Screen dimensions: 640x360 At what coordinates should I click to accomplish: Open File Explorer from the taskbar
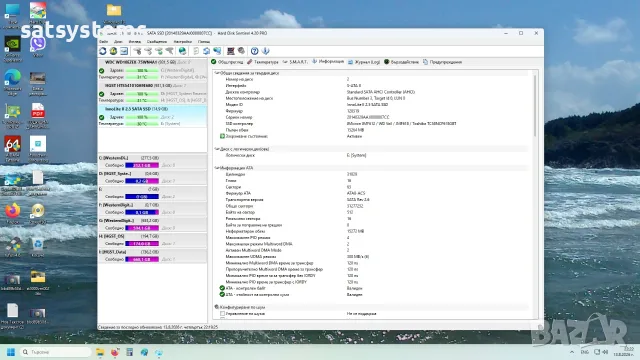[100, 352]
